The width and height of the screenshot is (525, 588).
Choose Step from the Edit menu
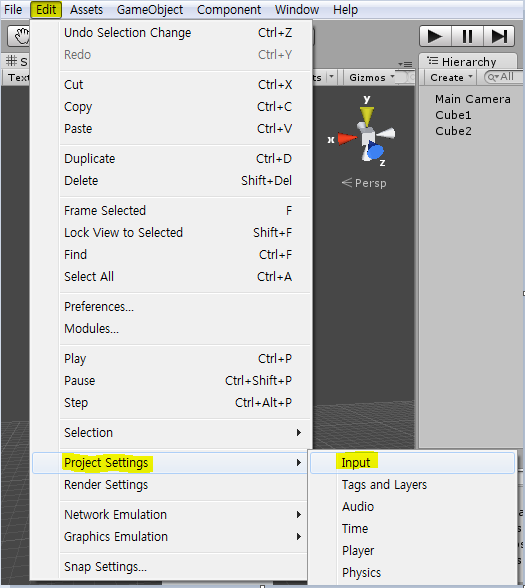(172, 403)
